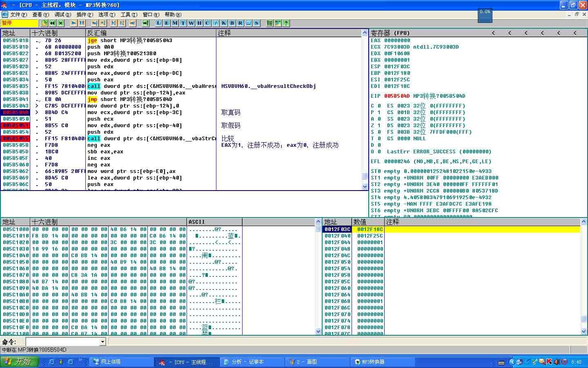Click the dump pane scroll-up arrow
This screenshot has height=368, width=588.
click(318, 222)
